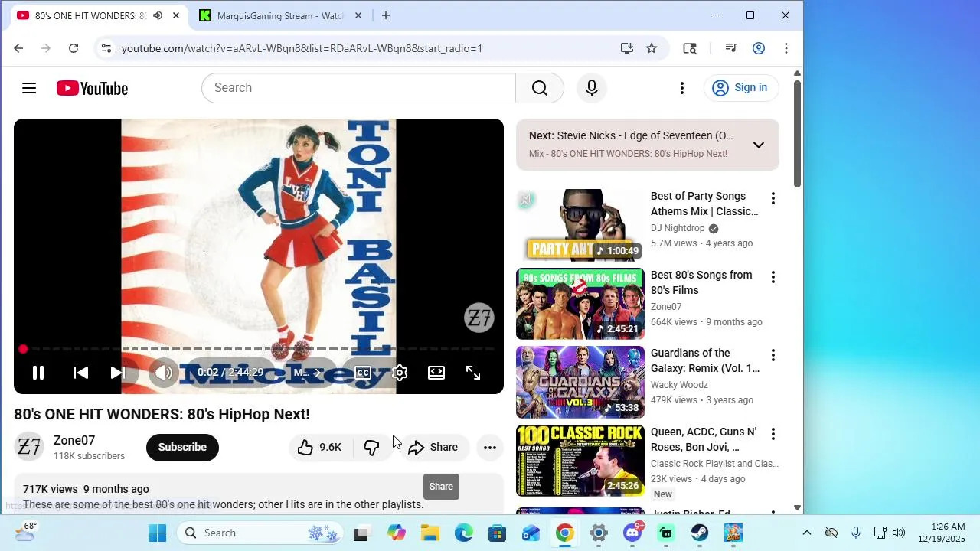Click the Sign in button
The width and height of the screenshot is (980, 551).
(741, 88)
